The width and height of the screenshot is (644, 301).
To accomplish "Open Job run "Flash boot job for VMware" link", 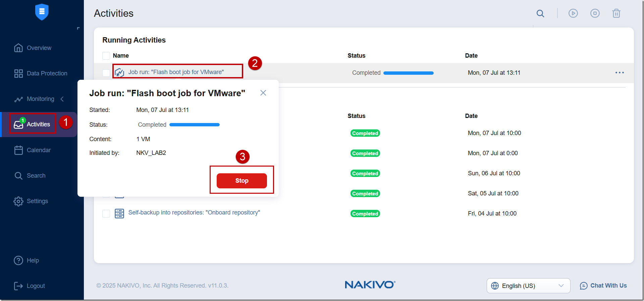I will (176, 72).
